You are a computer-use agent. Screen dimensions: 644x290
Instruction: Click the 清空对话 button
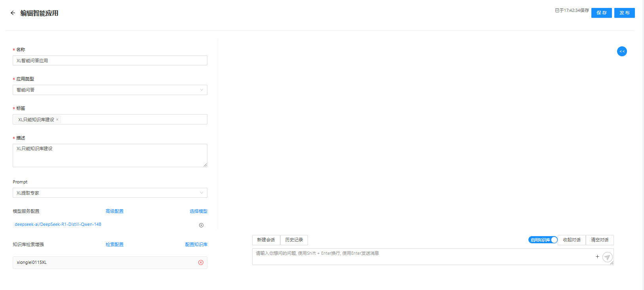(600, 240)
